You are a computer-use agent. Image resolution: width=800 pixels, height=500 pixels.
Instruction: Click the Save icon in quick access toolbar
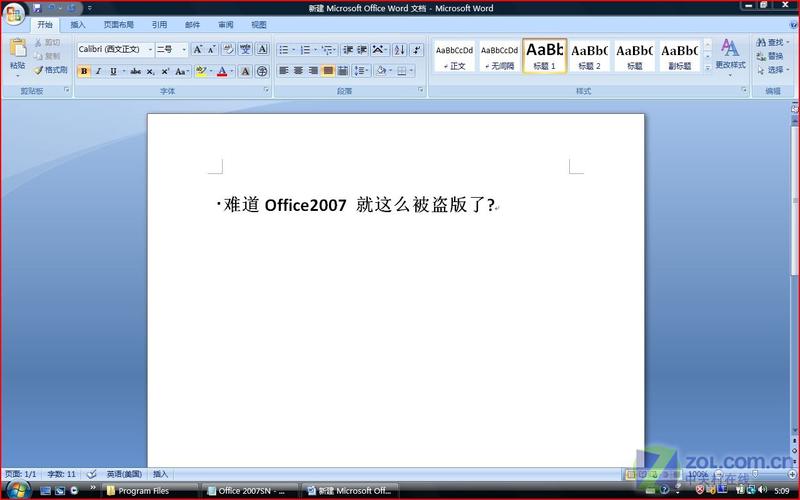pos(37,8)
